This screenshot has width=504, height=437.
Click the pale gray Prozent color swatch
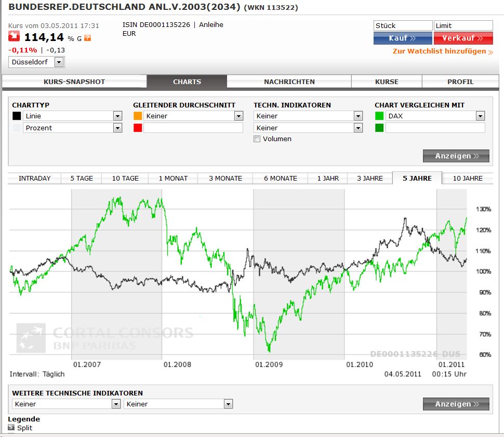tap(17, 128)
